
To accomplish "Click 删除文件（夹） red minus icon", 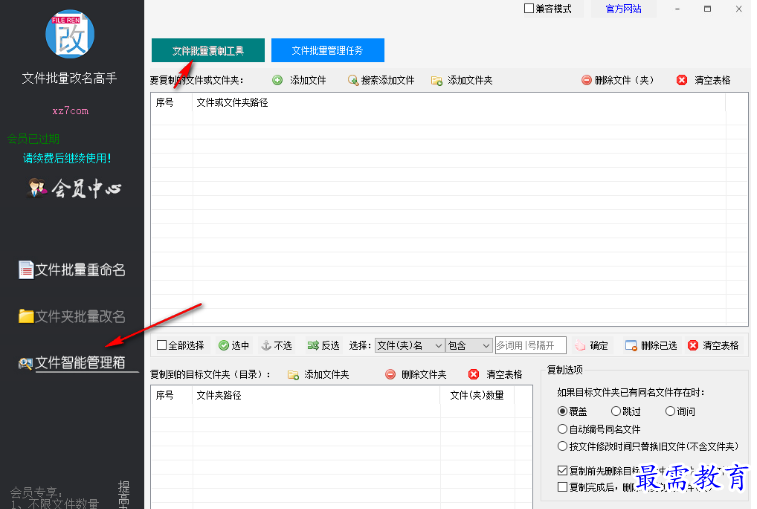I will [x=586, y=80].
